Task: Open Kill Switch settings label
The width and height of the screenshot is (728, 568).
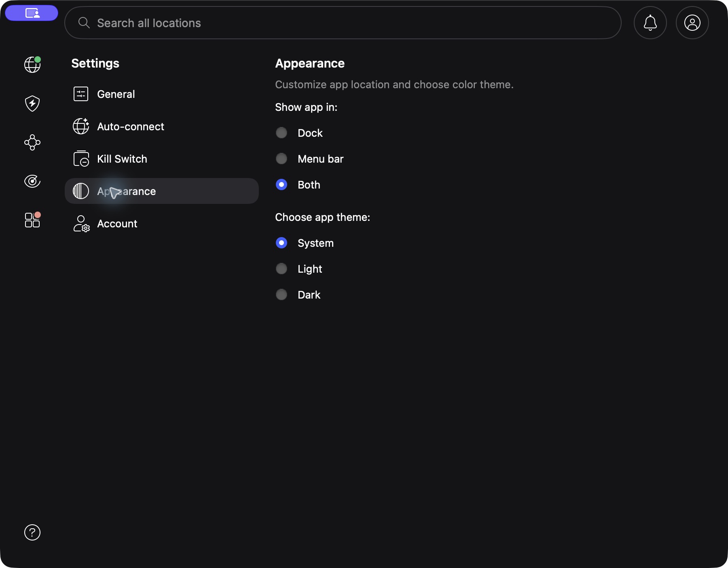Action: pyautogui.click(x=122, y=159)
